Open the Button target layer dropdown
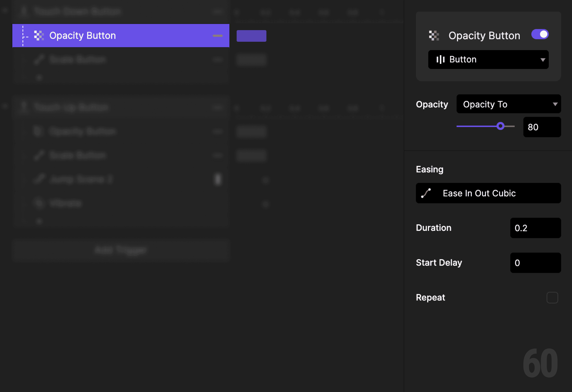This screenshot has width=572, height=392. coord(488,59)
